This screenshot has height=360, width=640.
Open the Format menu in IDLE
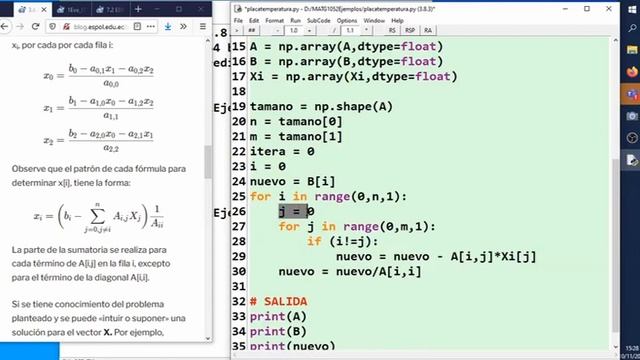(x=274, y=20)
